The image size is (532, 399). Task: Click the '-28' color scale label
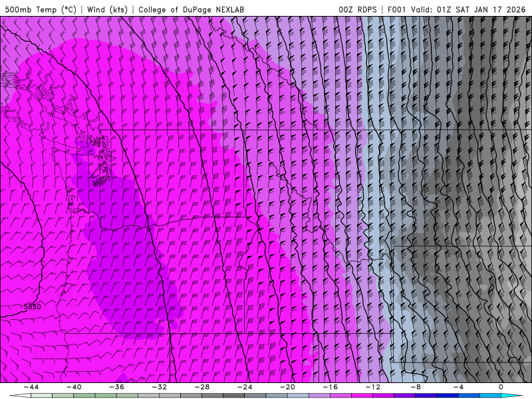202,387
